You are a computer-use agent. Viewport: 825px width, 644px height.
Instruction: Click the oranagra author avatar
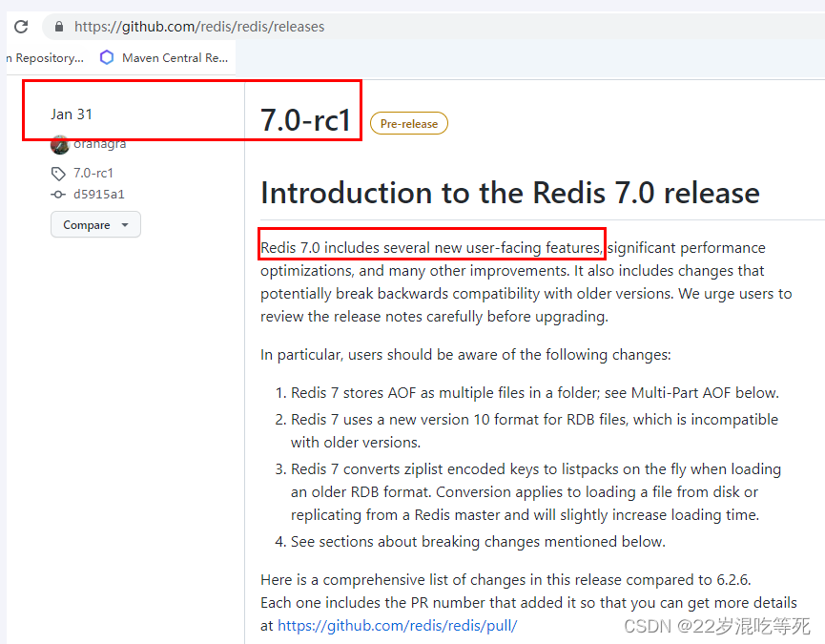(60, 145)
